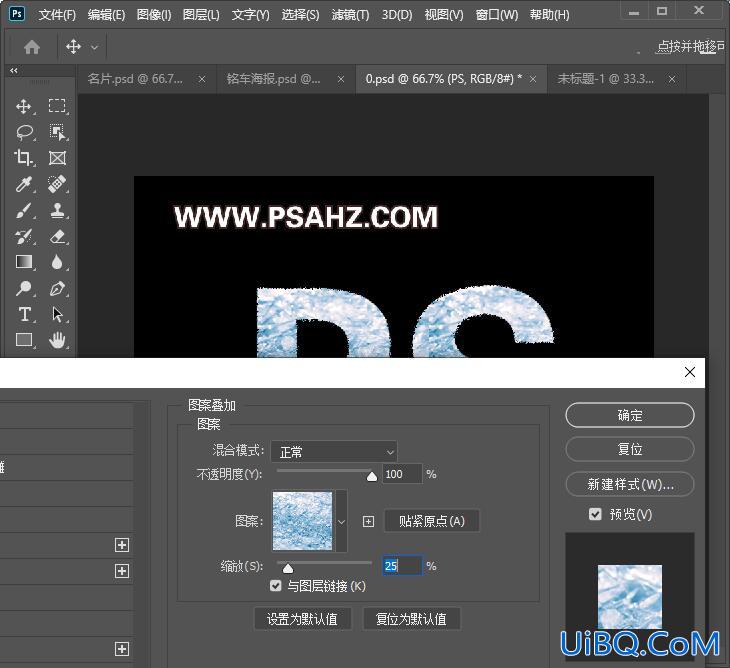The height and width of the screenshot is (668, 730).
Task: Select the Dodge tool
Action: (x=24, y=288)
